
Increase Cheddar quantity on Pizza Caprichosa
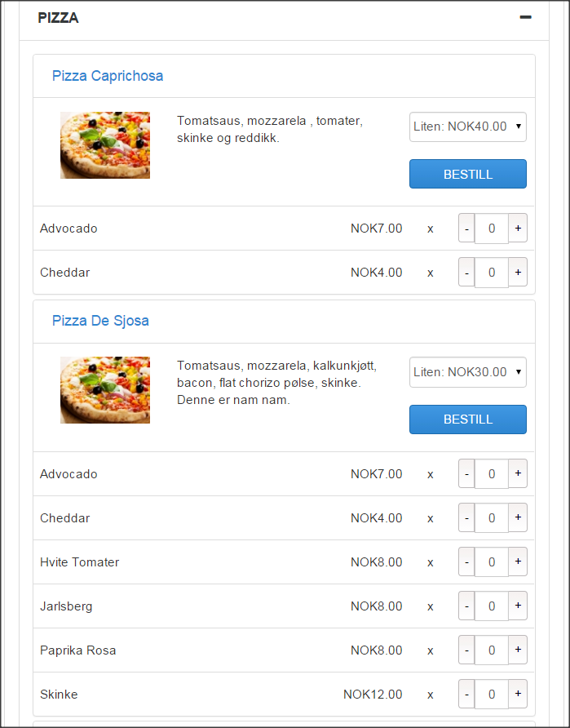click(x=518, y=272)
